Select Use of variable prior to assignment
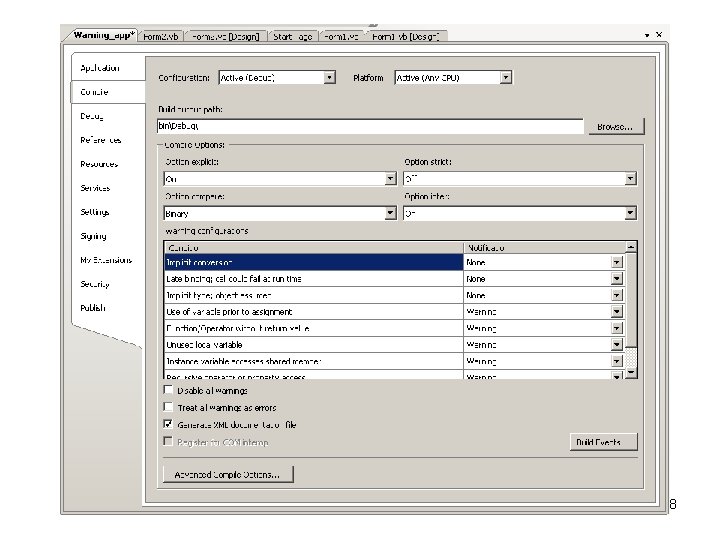 point(314,312)
